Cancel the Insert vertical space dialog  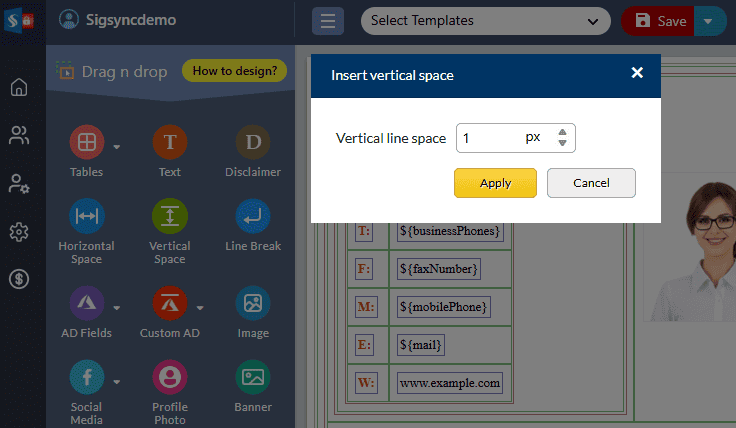591,183
